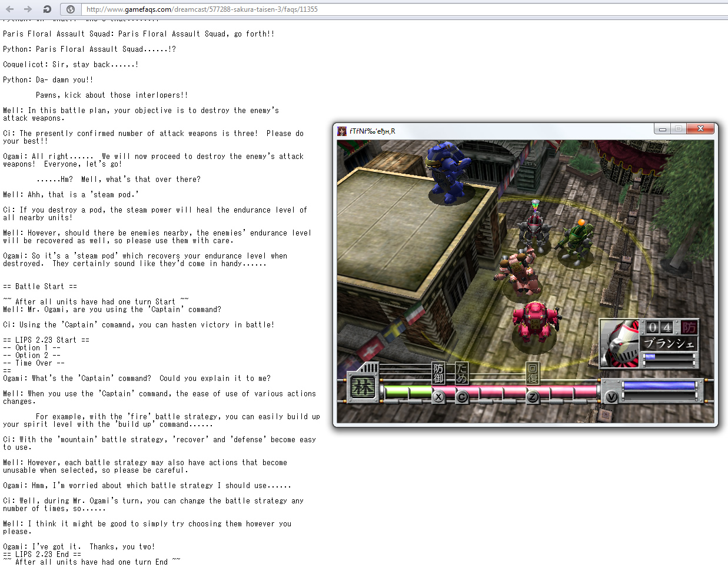Click the 04 counter in the HUD

(660, 327)
